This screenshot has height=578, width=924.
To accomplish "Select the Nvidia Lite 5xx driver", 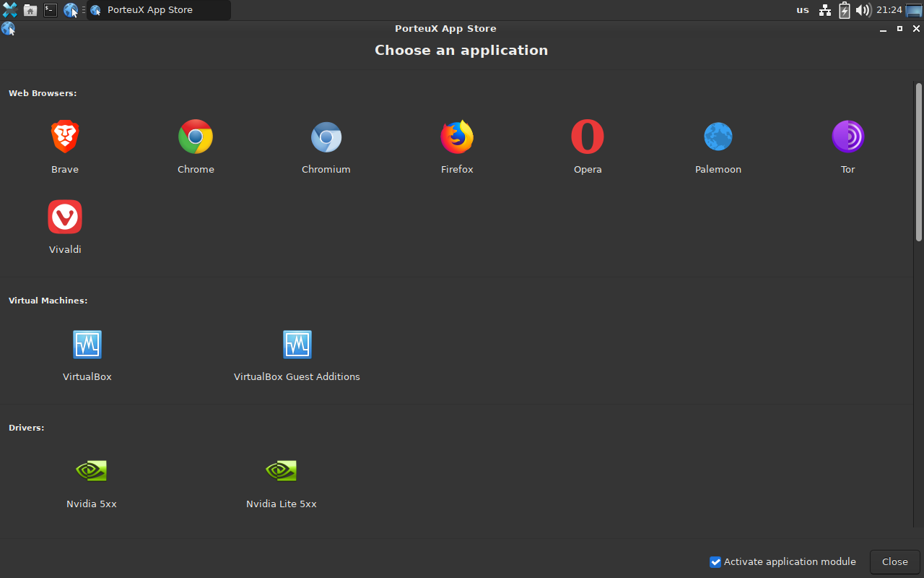I will click(x=282, y=471).
